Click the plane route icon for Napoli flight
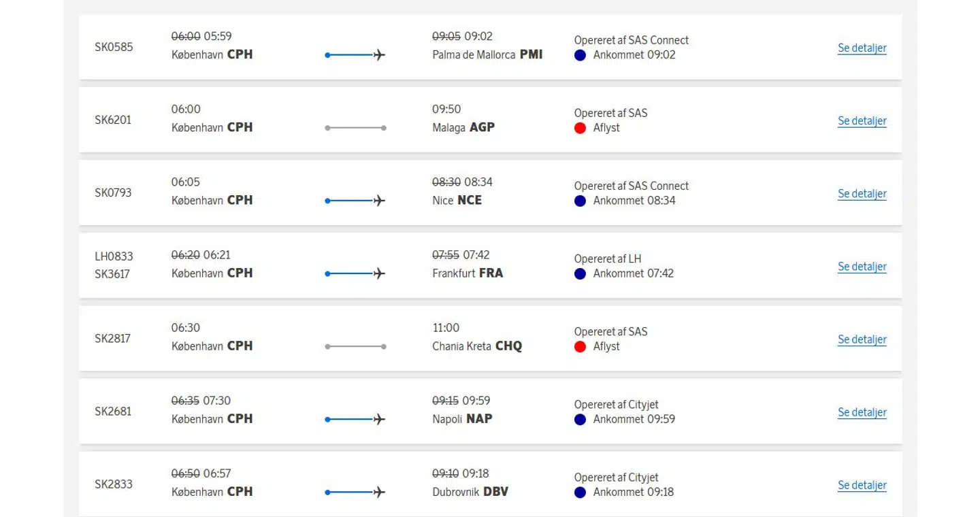This screenshot has width=980, height=517. [355, 419]
